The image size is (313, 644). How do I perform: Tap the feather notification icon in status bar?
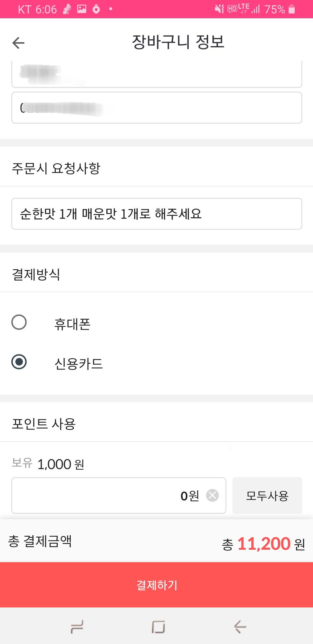(67, 9)
